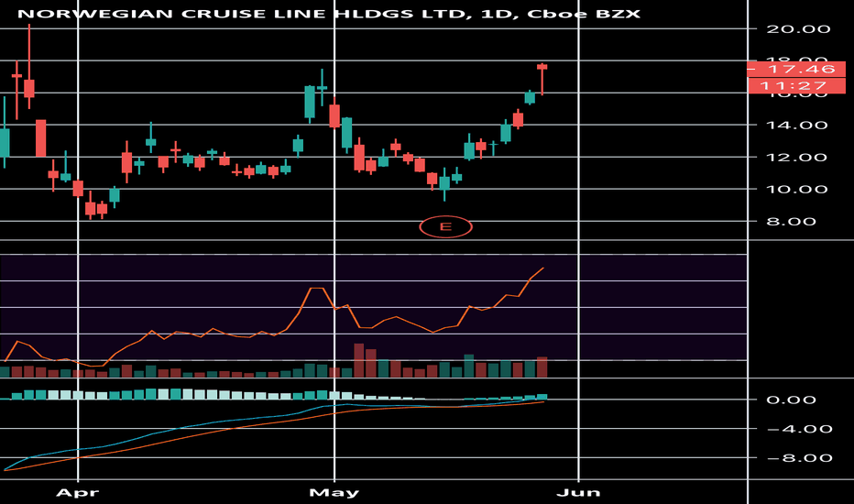
Task: Click the earnings 'E' marker below the candles
Action: (445, 226)
